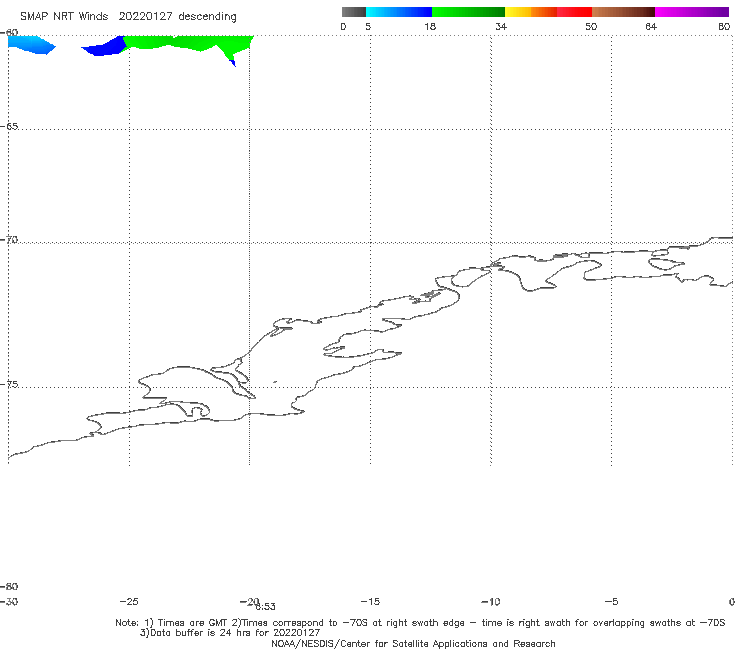Click the note line 'Times are GMT'

[194, 623]
